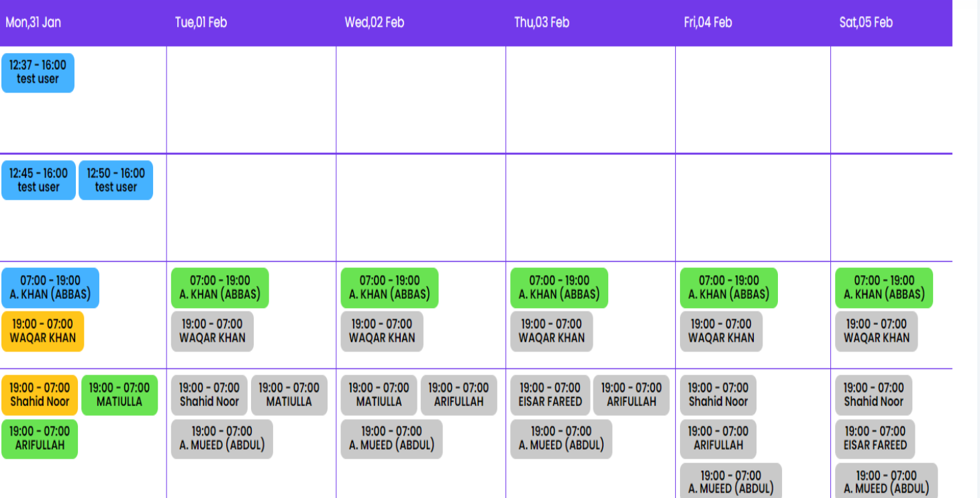The width and height of the screenshot is (980, 498).
Task: Select the Thu,03 Feb date header
Action: pyautogui.click(x=542, y=23)
